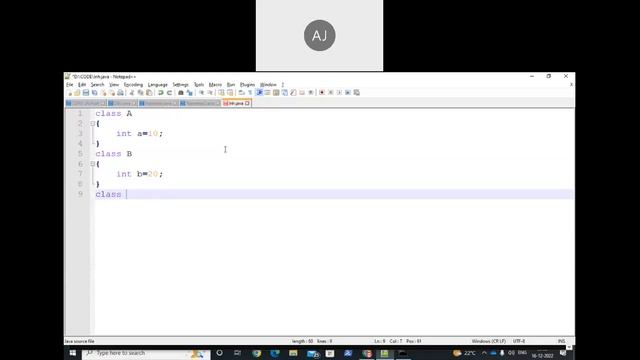Click line number 9 in margin
Viewport: 640px width, 360px height.
(x=80, y=194)
